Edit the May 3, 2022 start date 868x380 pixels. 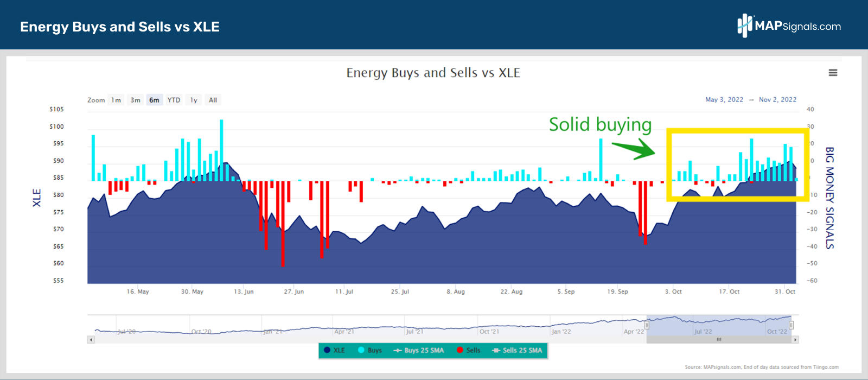point(724,99)
